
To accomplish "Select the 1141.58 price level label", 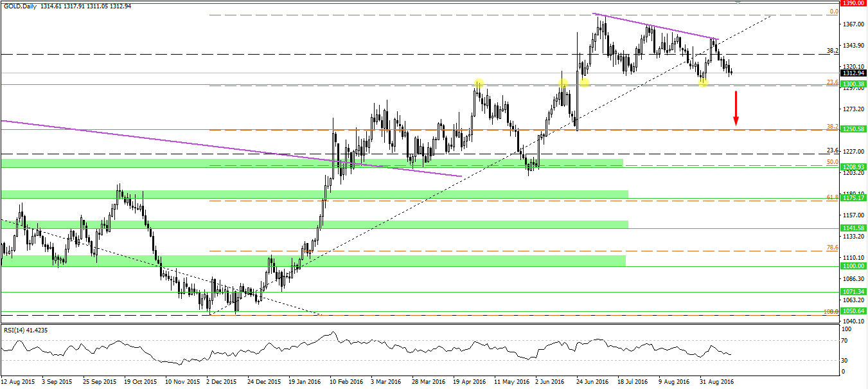I will tap(853, 228).
